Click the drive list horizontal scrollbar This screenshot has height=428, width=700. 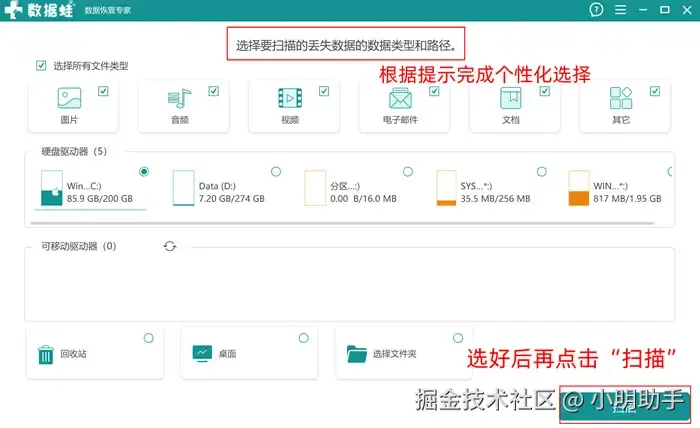click(x=342, y=222)
